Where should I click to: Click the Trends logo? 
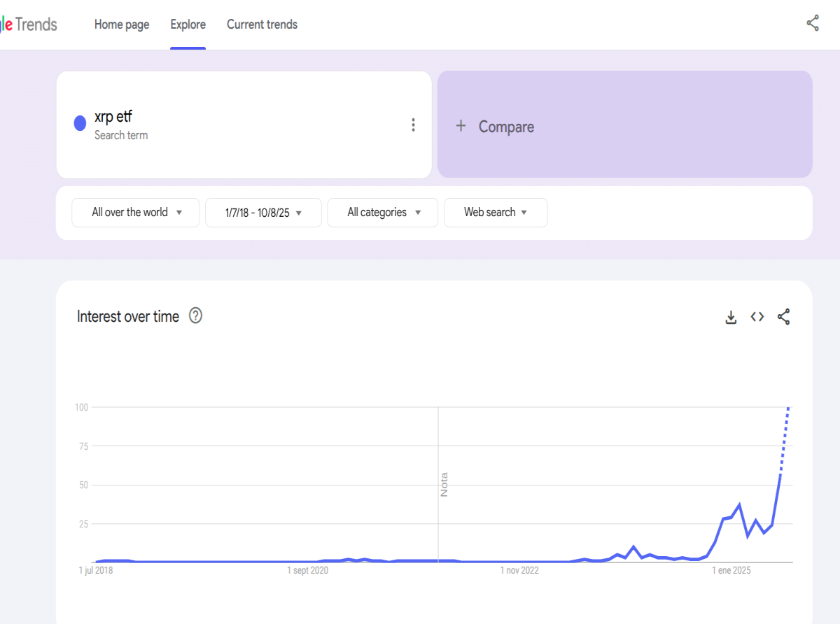(29, 24)
